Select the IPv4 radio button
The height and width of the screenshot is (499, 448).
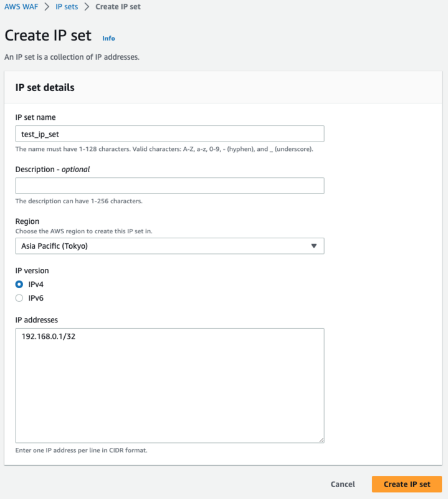click(19, 284)
